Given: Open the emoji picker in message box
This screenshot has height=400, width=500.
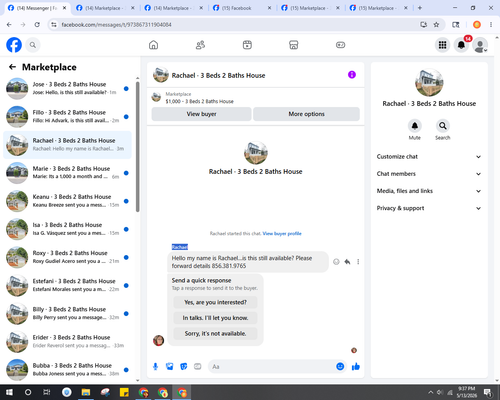Looking at the screenshot, I should coord(340,367).
